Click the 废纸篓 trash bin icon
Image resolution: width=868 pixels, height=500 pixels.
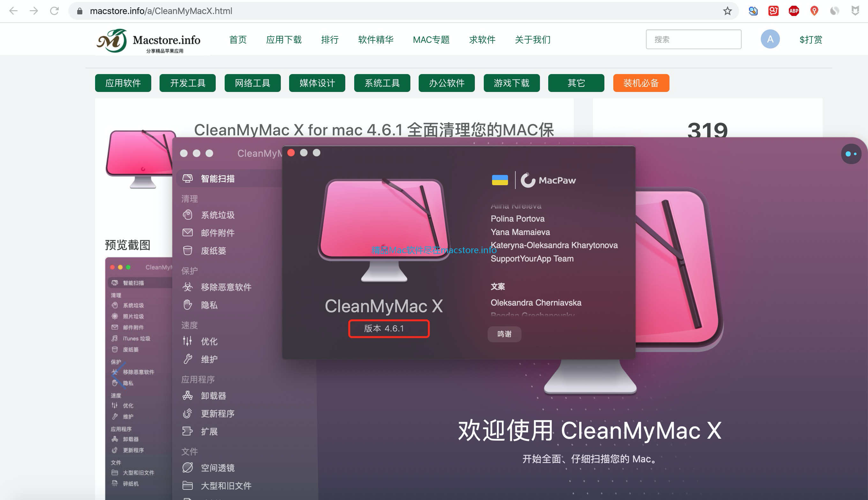point(187,250)
